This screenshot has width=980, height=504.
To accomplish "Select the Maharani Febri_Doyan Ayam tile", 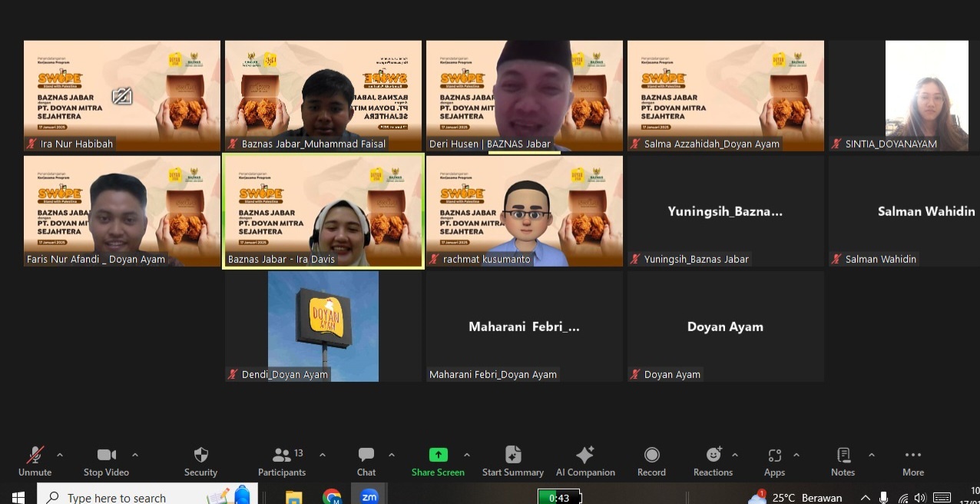I will click(x=525, y=327).
